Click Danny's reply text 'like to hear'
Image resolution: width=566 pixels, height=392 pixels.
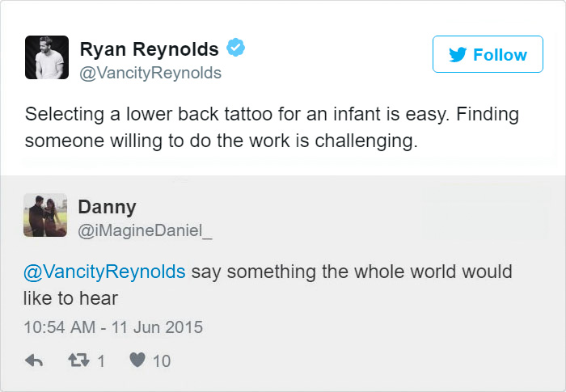(71, 298)
